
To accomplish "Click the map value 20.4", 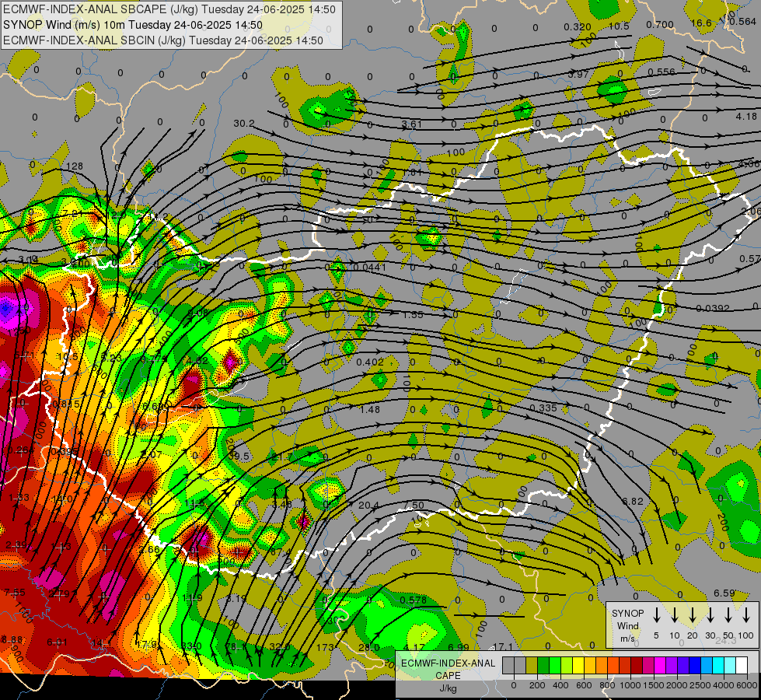I will point(369,506).
